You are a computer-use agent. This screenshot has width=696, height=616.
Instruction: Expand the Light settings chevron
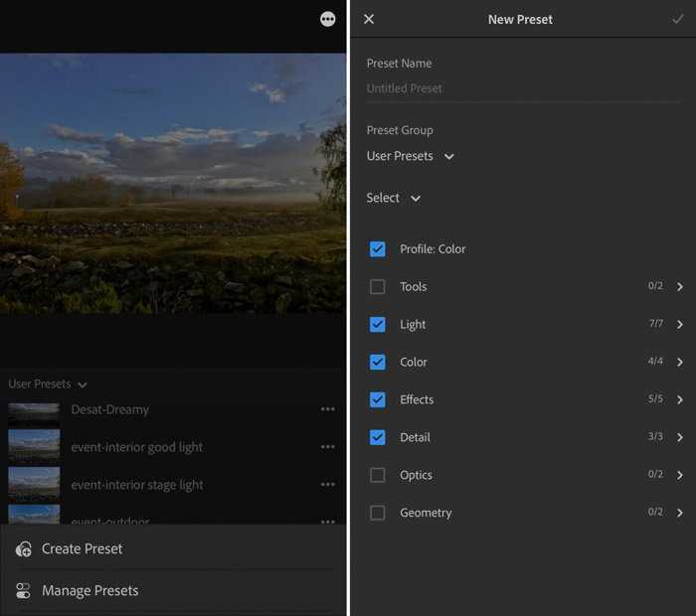point(680,324)
